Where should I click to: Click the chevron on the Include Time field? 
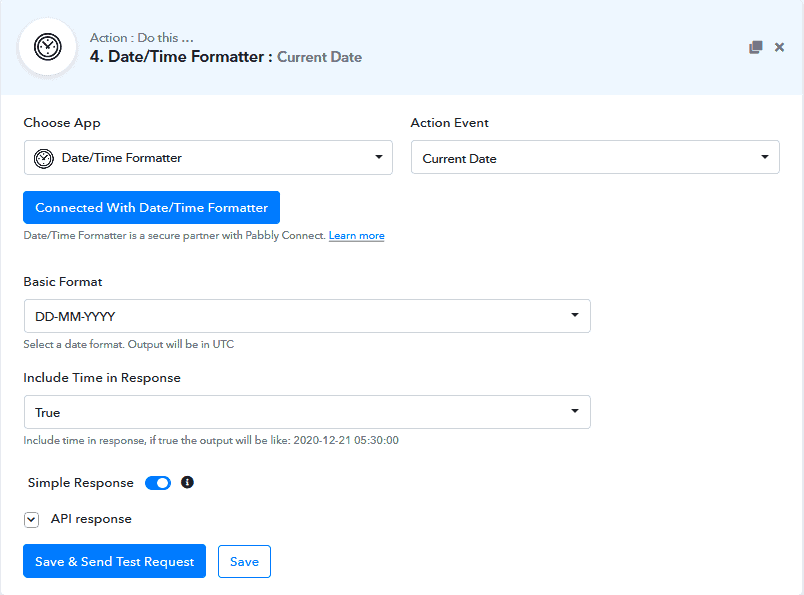pyautogui.click(x=577, y=411)
